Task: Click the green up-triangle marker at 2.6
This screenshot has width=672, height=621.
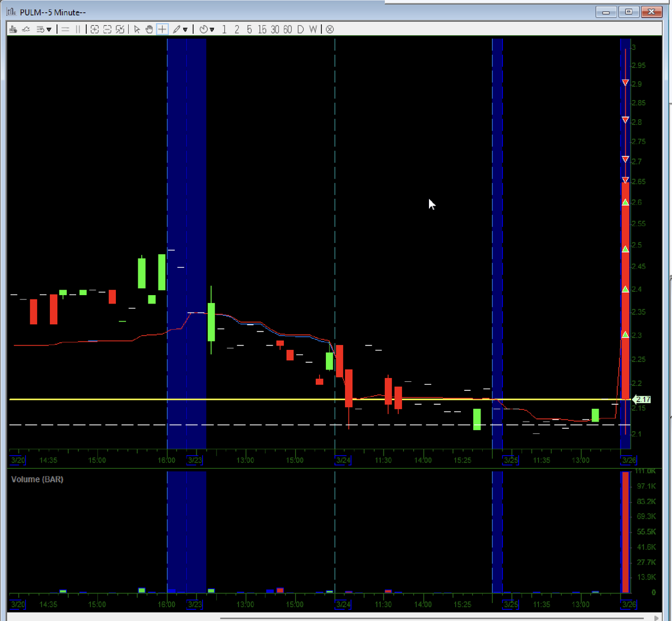Action: point(626,202)
